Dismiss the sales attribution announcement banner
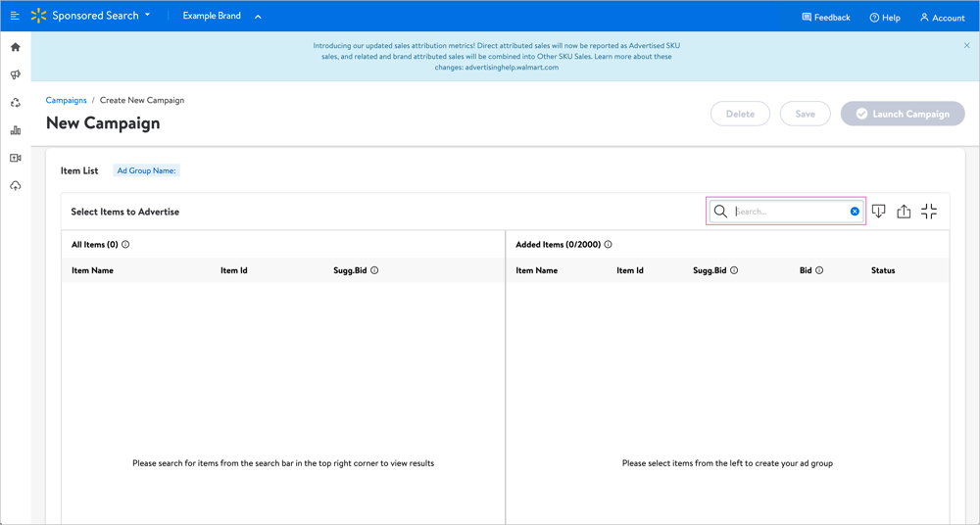This screenshot has width=980, height=525. 966,45
